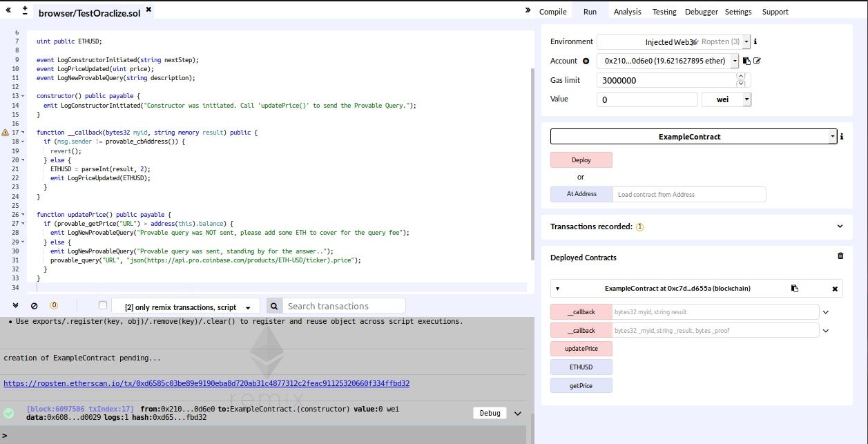868x444 pixels.
Task: Fold the constructor block at line 13
Action: [23, 96]
